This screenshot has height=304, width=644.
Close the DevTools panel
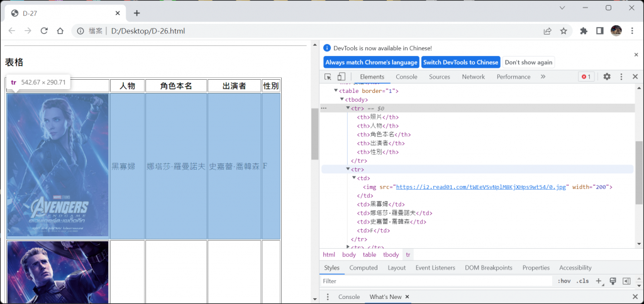(x=635, y=77)
